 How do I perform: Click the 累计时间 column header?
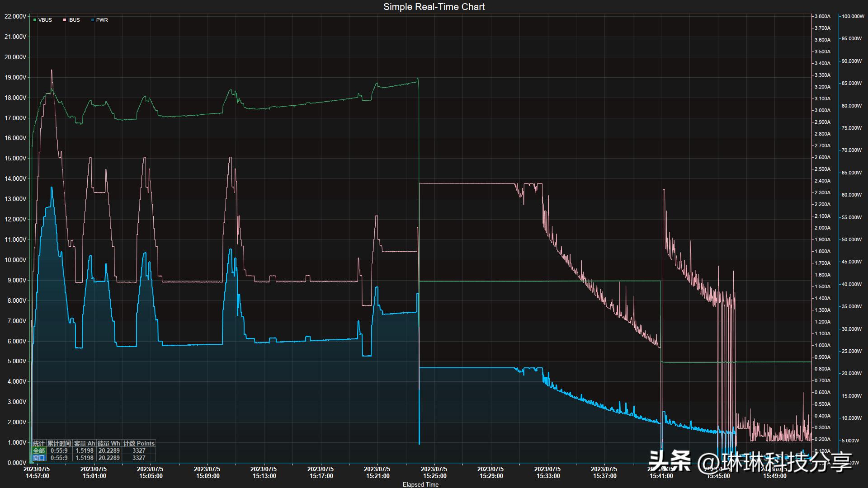pos(59,443)
